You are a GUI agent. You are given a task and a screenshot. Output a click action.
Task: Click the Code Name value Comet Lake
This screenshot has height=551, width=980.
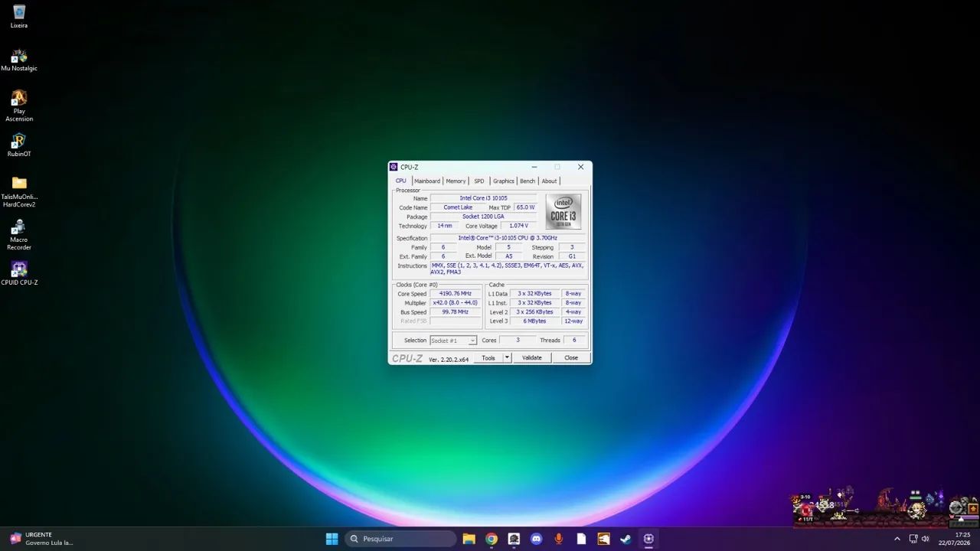[x=458, y=207]
